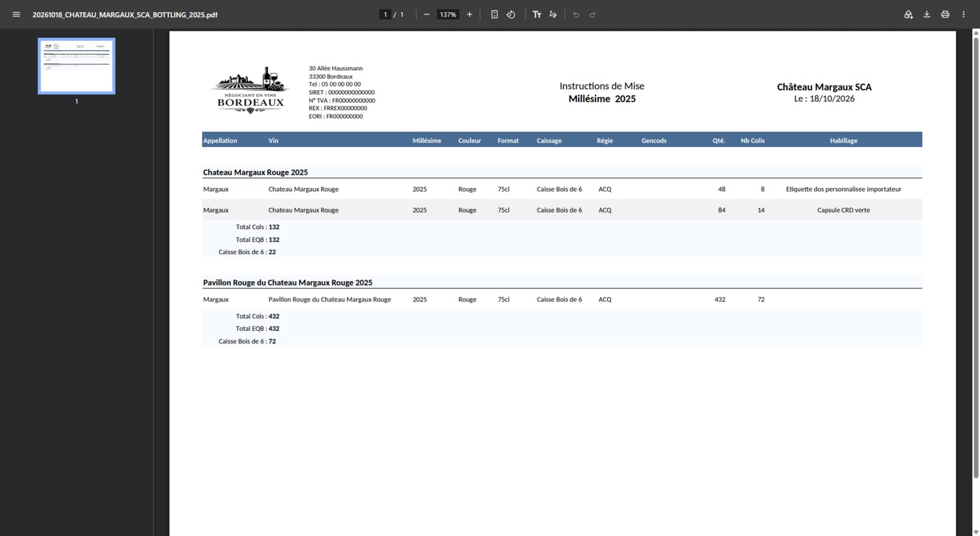Download the PDF file

coord(927,15)
